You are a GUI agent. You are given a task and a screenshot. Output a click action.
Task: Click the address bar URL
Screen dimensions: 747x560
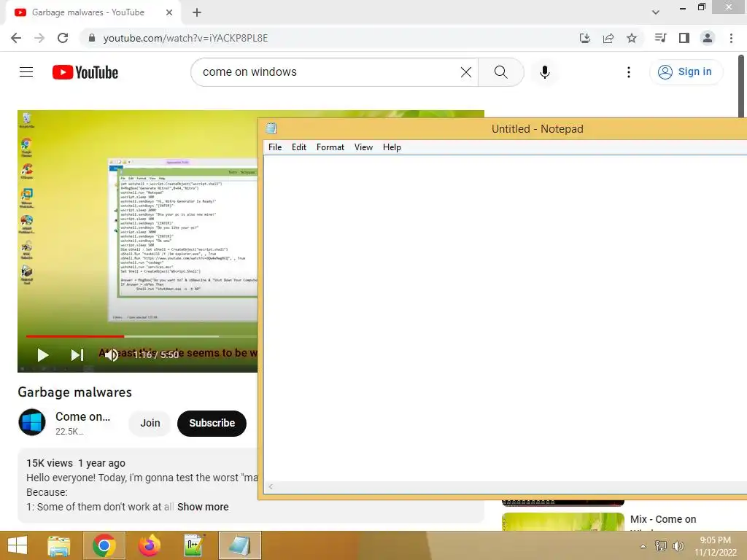pos(185,38)
